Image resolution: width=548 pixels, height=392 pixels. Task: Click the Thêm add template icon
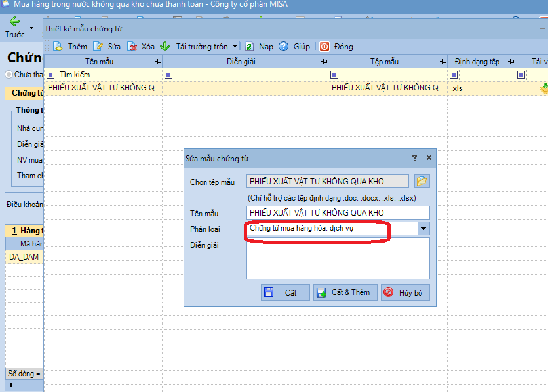click(58, 47)
